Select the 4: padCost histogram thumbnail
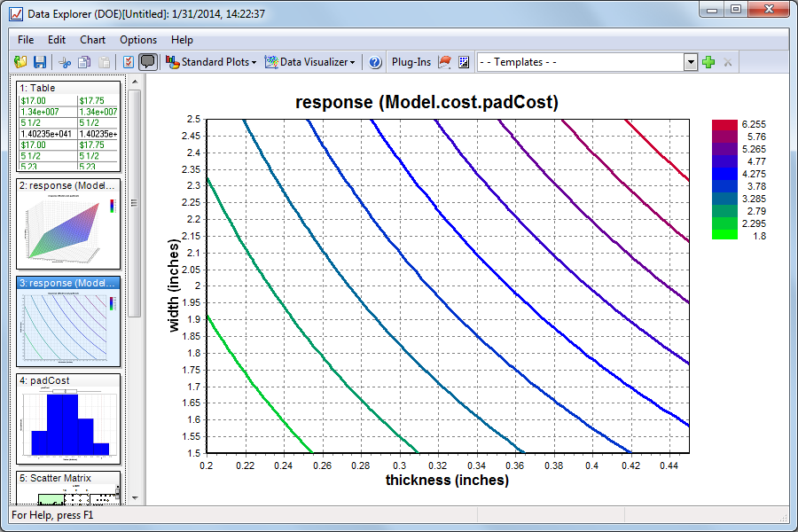This screenshot has width=798, height=532. point(68,419)
